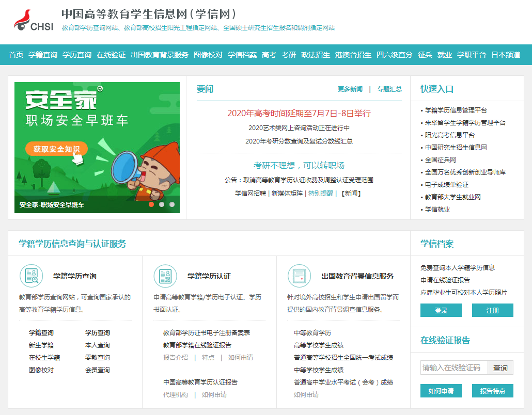532x415 pixels.
Task: Select the first carousel indicator dot
Action: 151,204
